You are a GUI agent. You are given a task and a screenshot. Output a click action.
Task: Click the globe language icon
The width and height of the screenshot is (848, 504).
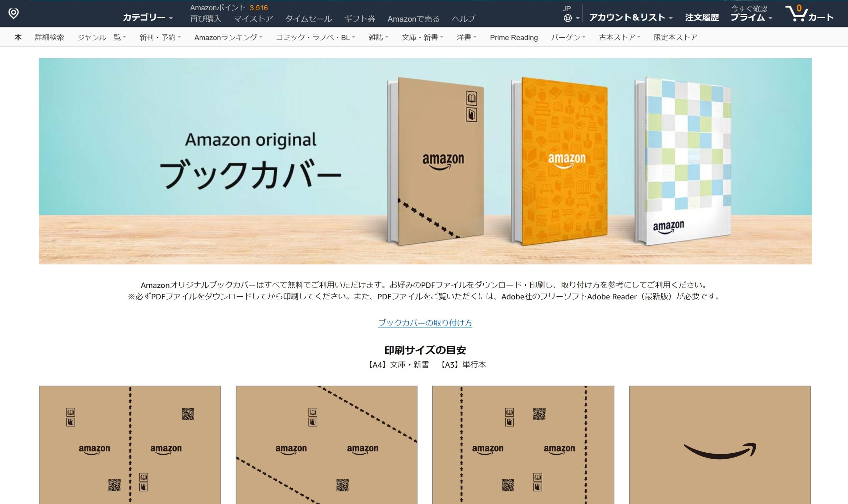(x=567, y=18)
